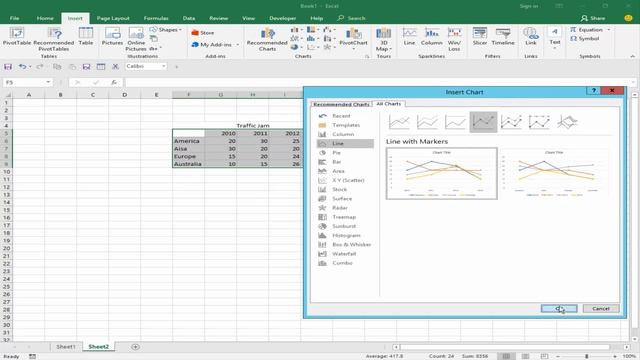640x360 pixels.
Task: Open the Developer tab
Action: pyautogui.click(x=282, y=18)
